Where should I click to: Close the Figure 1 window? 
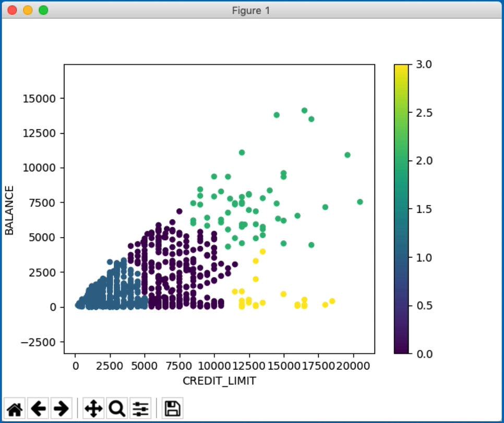[12, 10]
